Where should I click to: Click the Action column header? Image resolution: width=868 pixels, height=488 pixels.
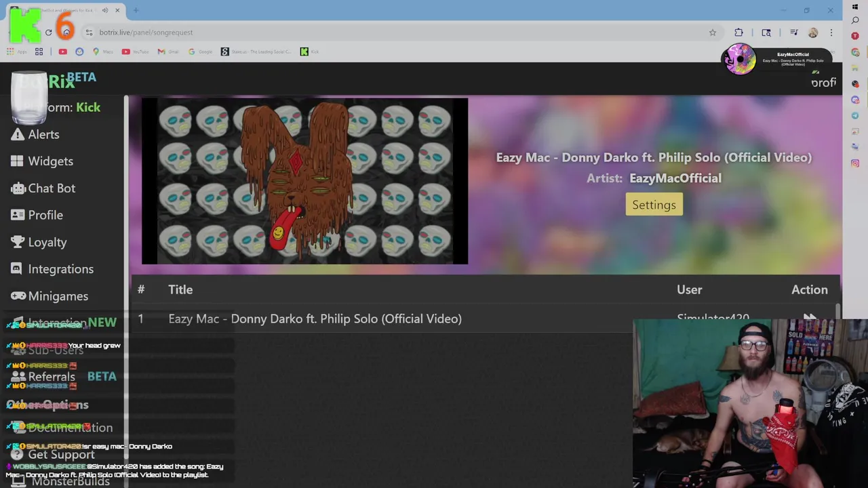point(810,289)
